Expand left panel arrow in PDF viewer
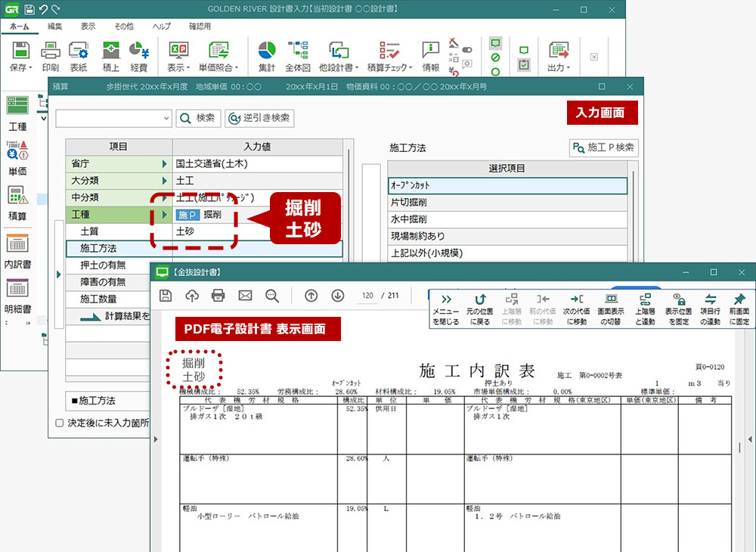 (156, 439)
